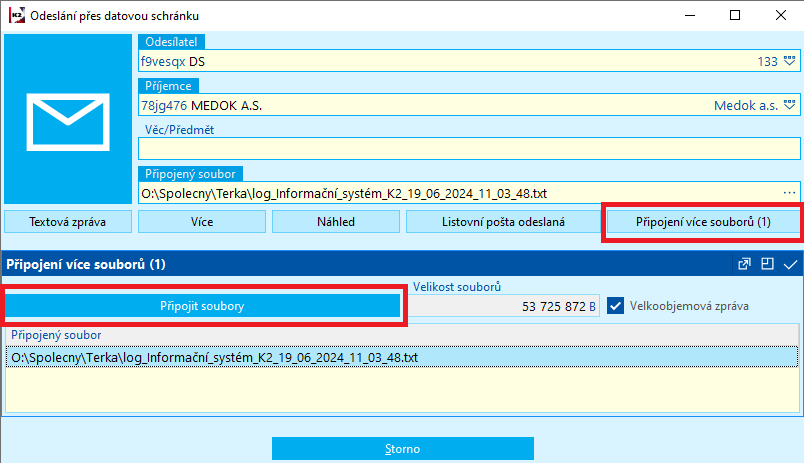Browse for file using the three-dots button
Viewport: 804px width, 463px height.
point(790,193)
